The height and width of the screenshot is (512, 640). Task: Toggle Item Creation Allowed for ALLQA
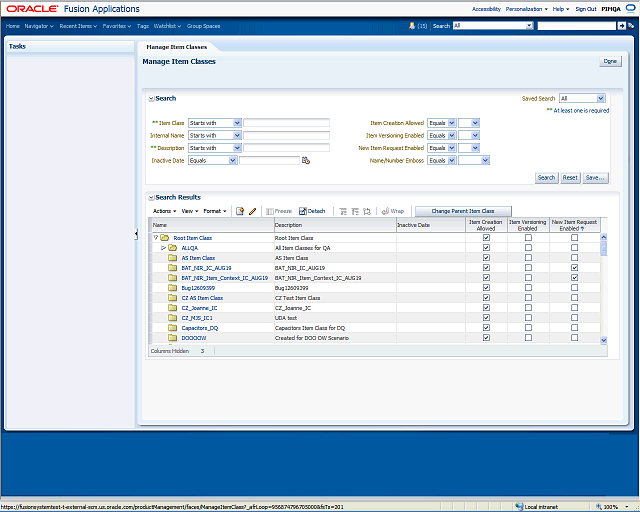(x=486, y=247)
